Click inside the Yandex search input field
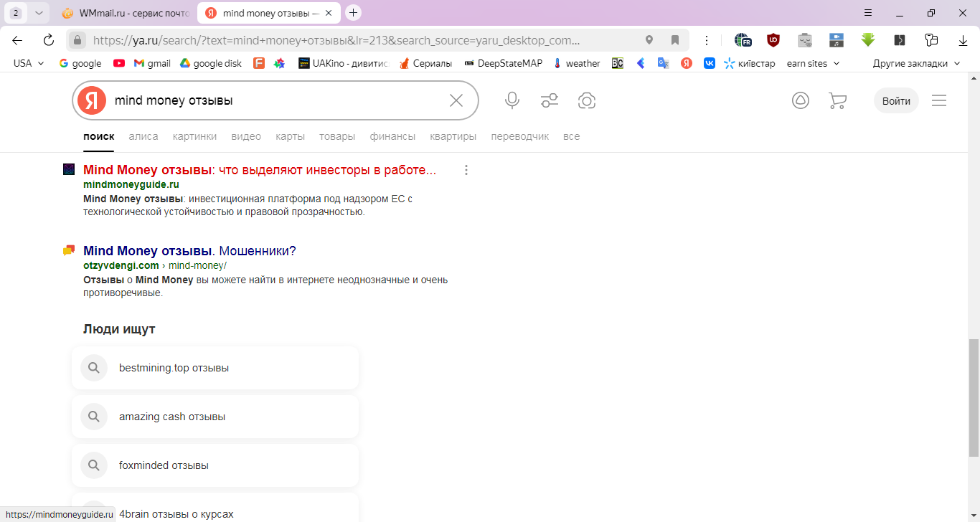The image size is (980, 522). [276, 100]
